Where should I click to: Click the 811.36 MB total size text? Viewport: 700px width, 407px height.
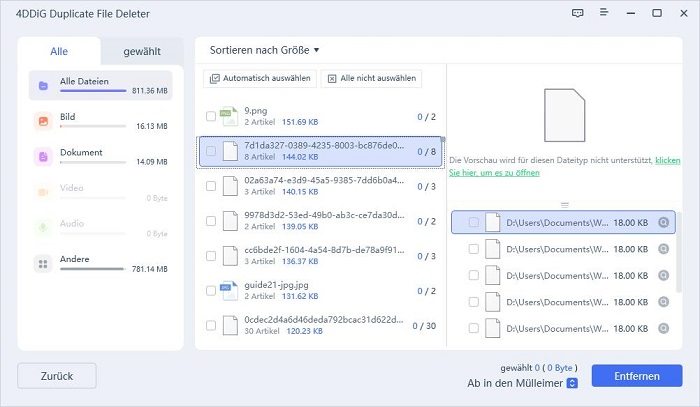[x=150, y=91]
